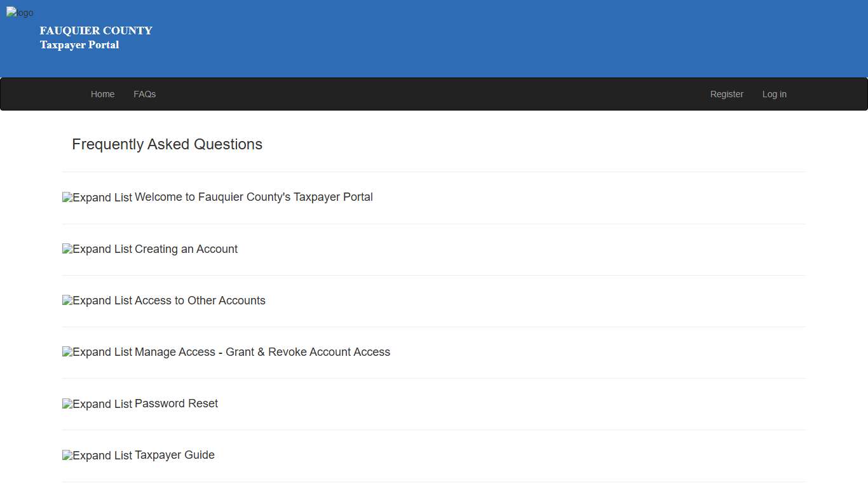Click the Frequently Asked Questions heading
The width and height of the screenshot is (868, 488).
(x=167, y=144)
